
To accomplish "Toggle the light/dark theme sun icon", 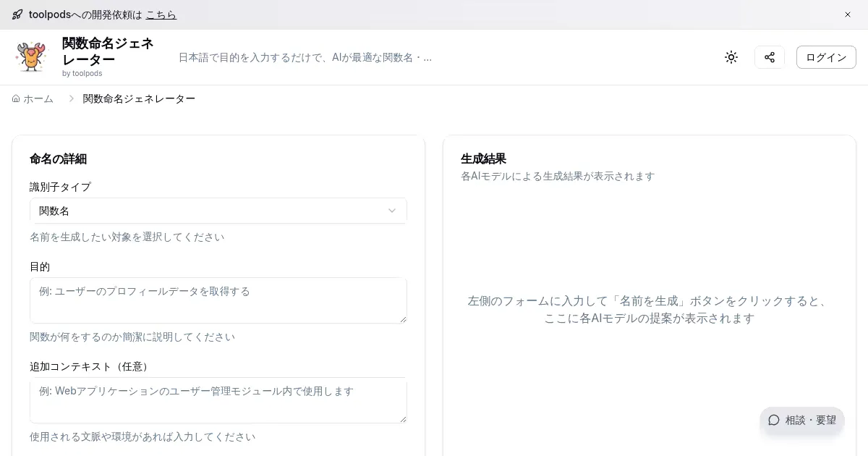I will pyautogui.click(x=731, y=57).
